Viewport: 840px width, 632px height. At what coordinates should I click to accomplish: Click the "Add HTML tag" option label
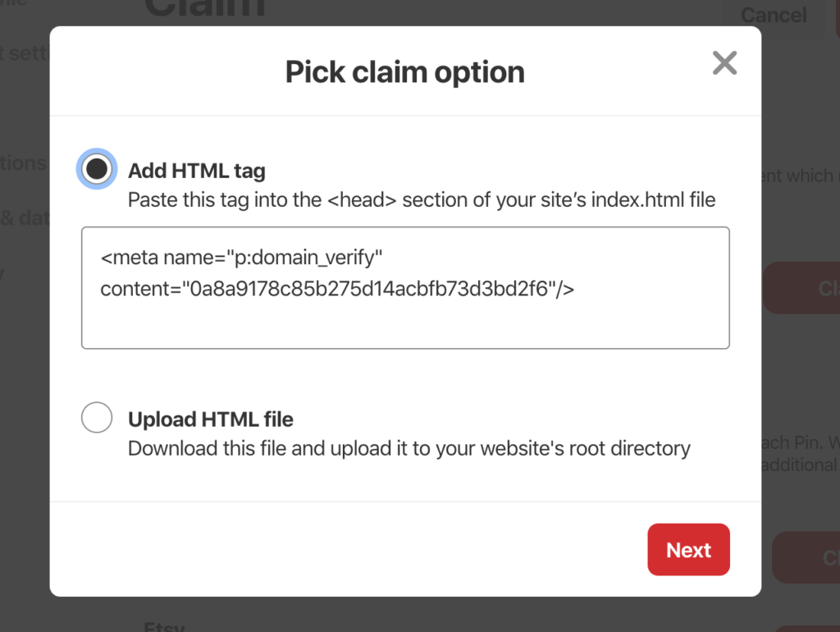pos(197,171)
